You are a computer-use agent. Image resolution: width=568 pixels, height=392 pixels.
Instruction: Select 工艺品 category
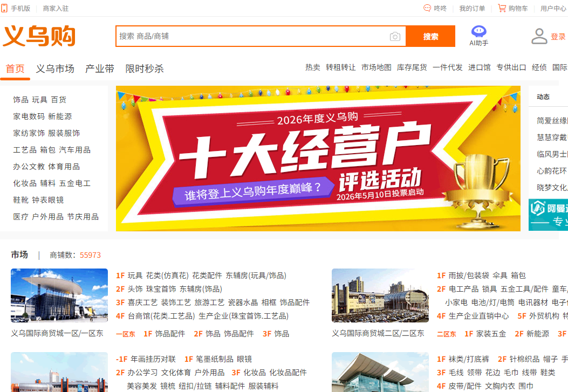[x=25, y=149]
